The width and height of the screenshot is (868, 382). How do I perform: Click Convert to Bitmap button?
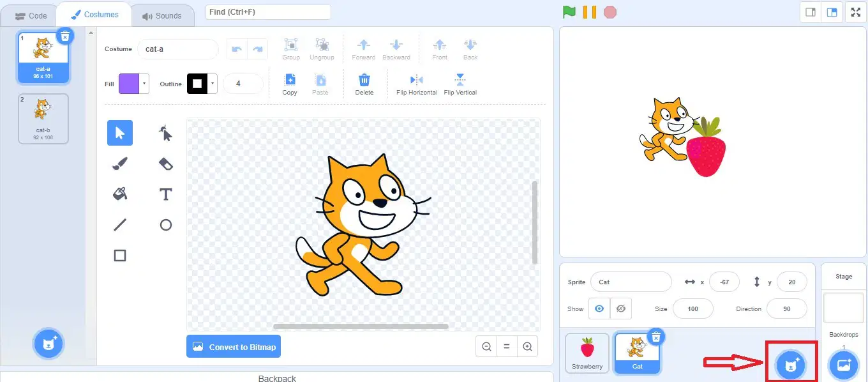click(x=234, y=347)
